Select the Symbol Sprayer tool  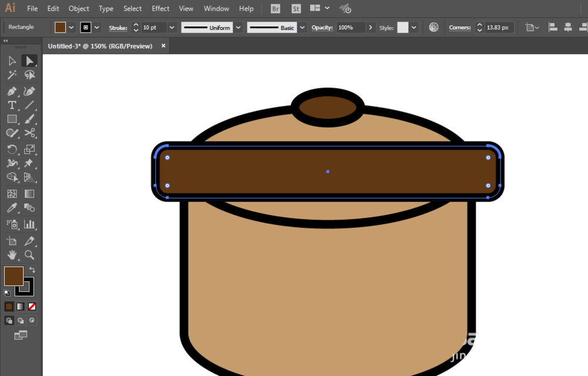click(x=12, y=224)
